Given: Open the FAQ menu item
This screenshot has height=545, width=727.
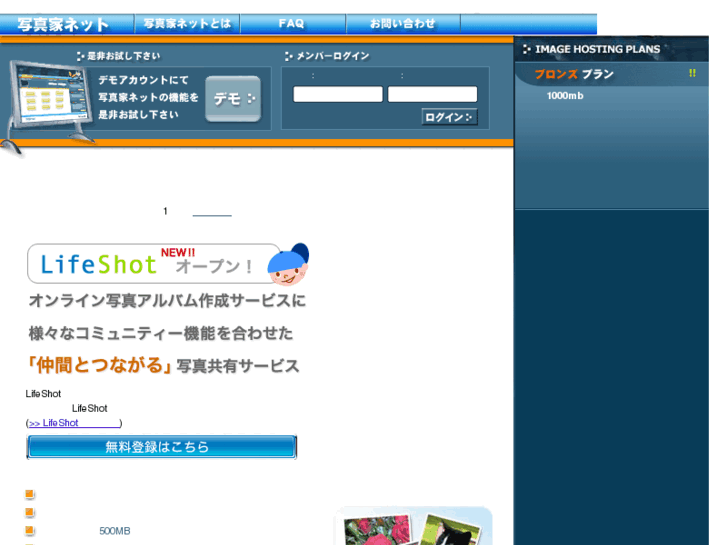Looking at the screenshot, I should (x=292, y=24).
